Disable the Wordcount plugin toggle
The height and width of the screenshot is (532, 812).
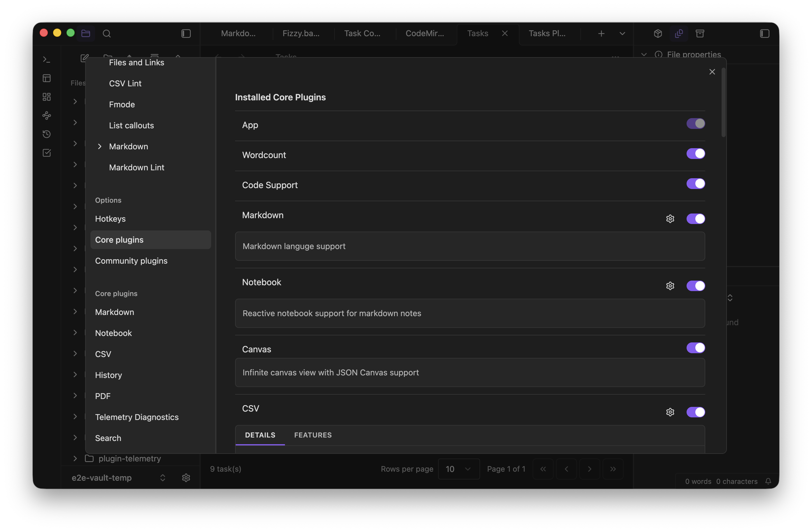[x=696, y=153]
